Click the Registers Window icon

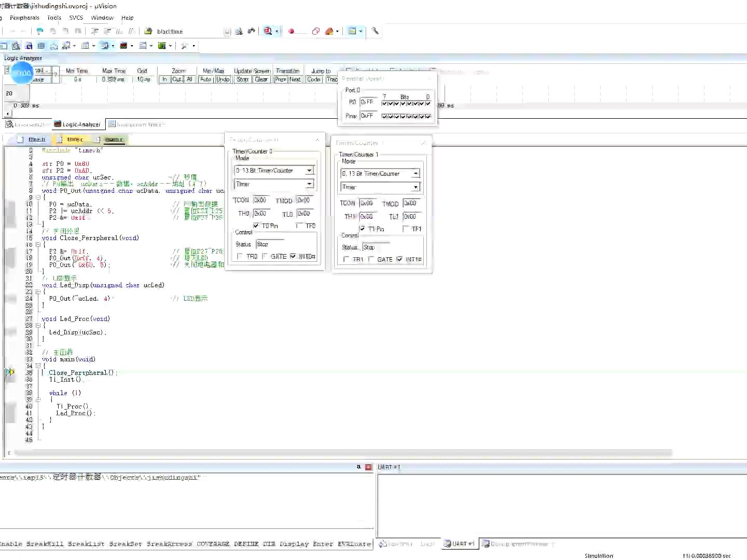coord(41,46)
